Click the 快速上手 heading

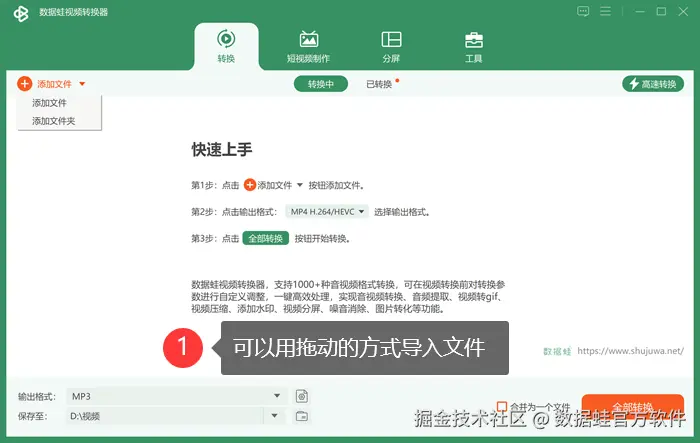pyautogui.click(x=222, y=150)
